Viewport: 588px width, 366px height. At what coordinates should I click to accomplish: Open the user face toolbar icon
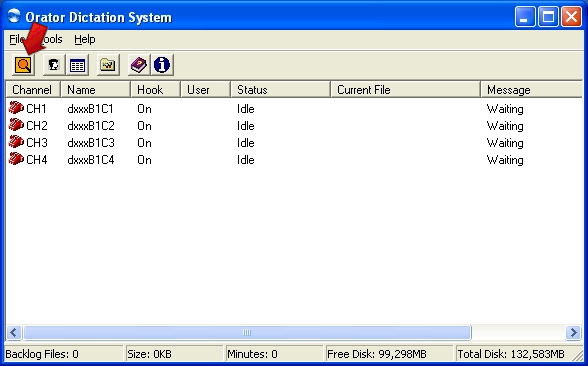click(54, 65)
